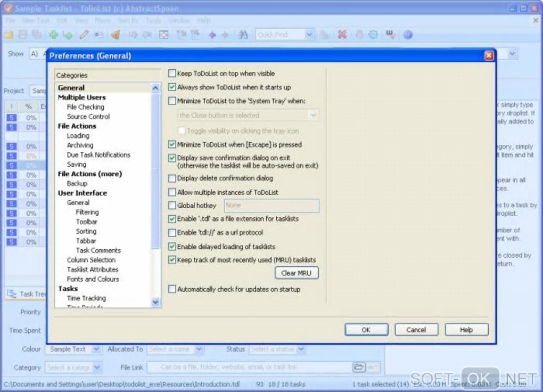Screen dimensions: 543x392
Task: Select Due Task Notifications category
Action: tap(98, 154)
